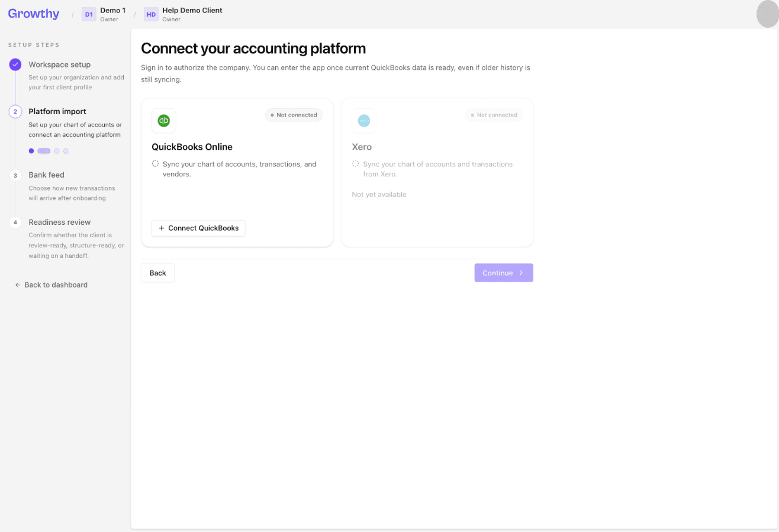The image size is (779, 532).
Task: Open the D1 workspace badge
Action: tap(89, 14)
